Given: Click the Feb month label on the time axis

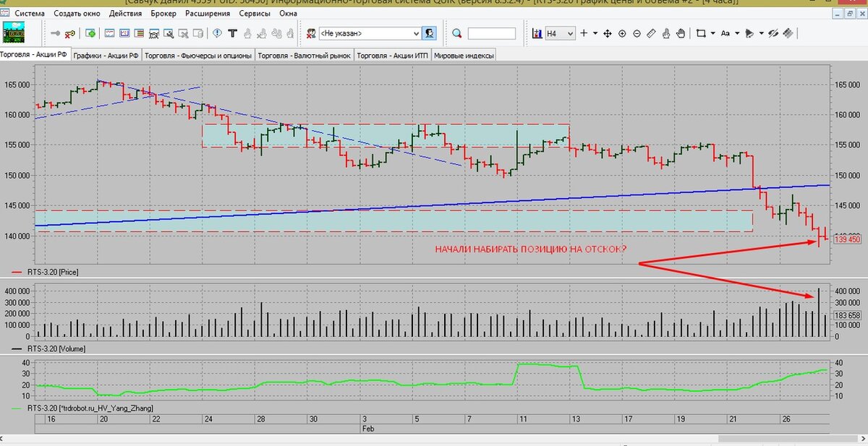Looking at the screenshot, I should pos(367,428).
